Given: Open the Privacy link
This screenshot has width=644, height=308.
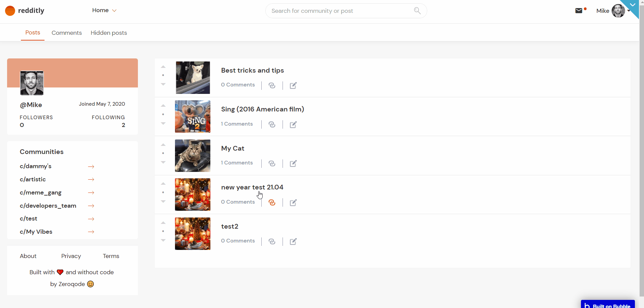Looking at the screenshot, I should click(71, 256).
